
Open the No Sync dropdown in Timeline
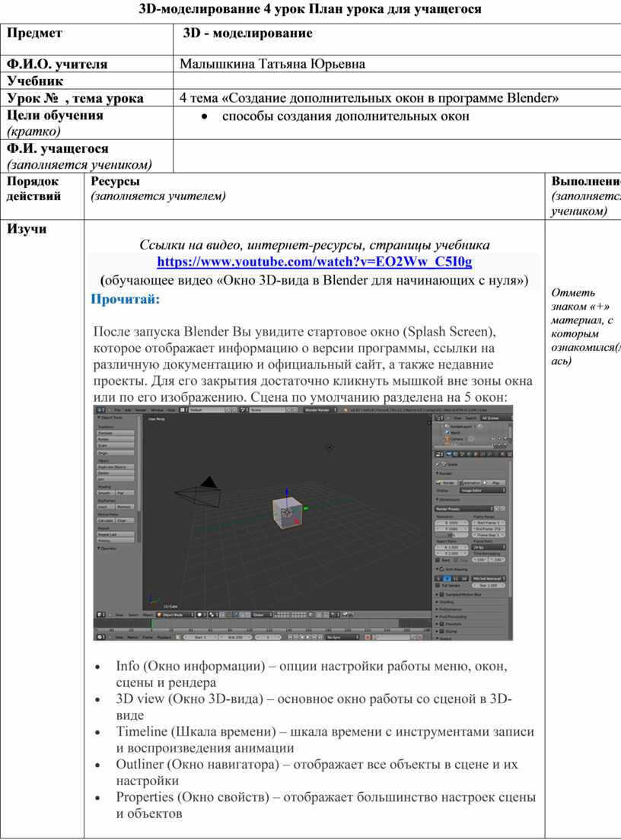click(x=341, y=637)
